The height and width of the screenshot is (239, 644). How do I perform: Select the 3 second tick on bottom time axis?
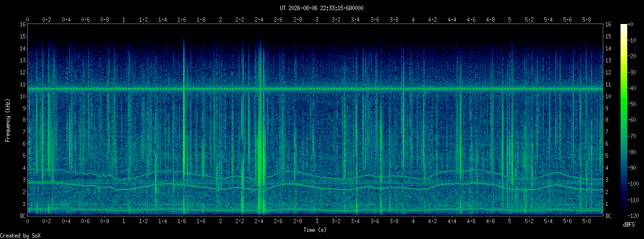317,222
